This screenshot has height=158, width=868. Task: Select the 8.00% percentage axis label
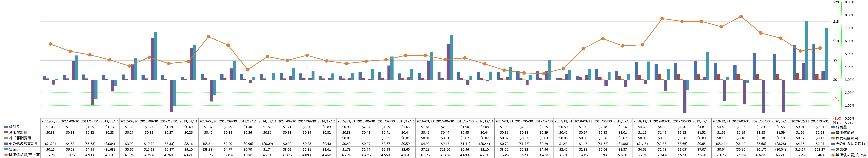click(x=850, y=15)
